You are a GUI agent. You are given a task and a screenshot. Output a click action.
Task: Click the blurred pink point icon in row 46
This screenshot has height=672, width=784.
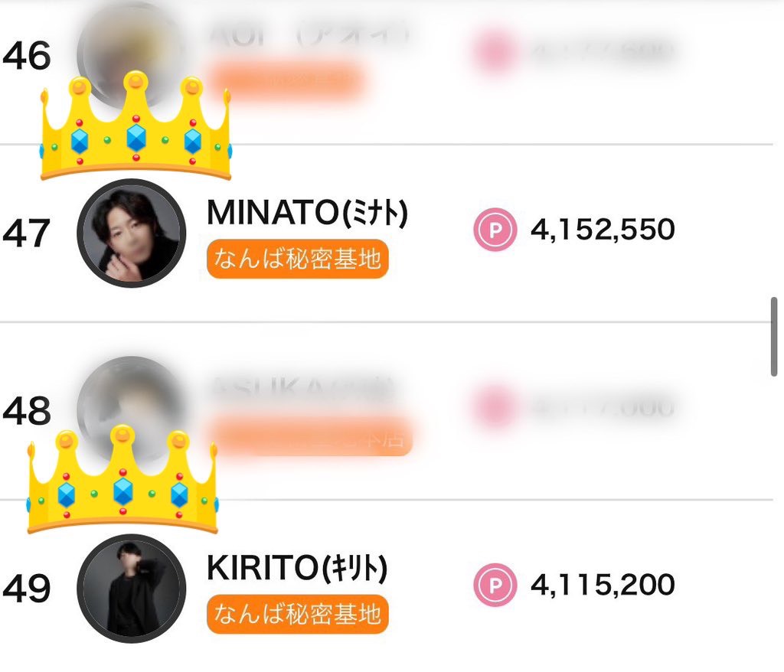pyautogui.click(x=490, y=51)
